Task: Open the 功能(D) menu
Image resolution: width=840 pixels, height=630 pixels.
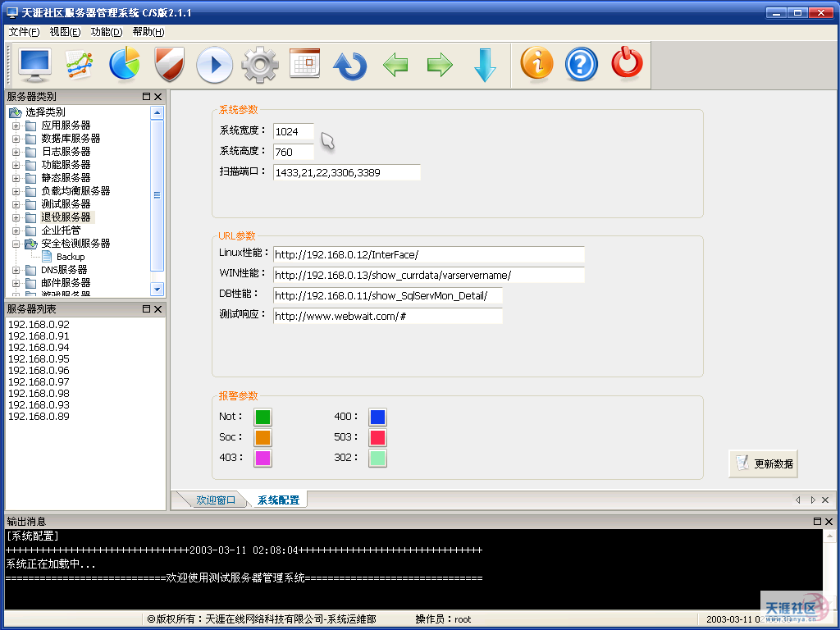Action: (106, 32)
